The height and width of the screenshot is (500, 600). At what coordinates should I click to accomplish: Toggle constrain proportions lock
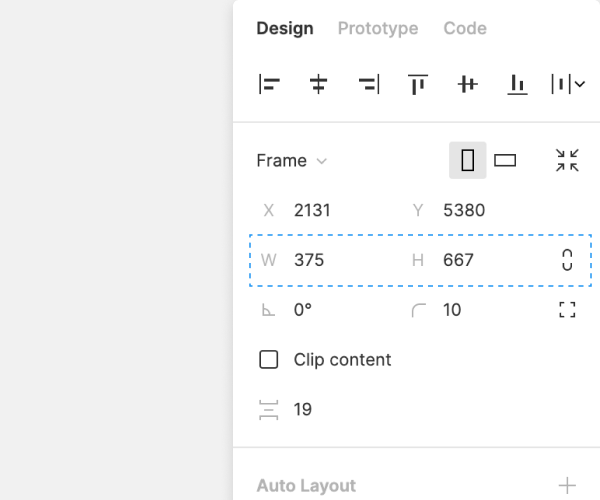coord(567,260)
